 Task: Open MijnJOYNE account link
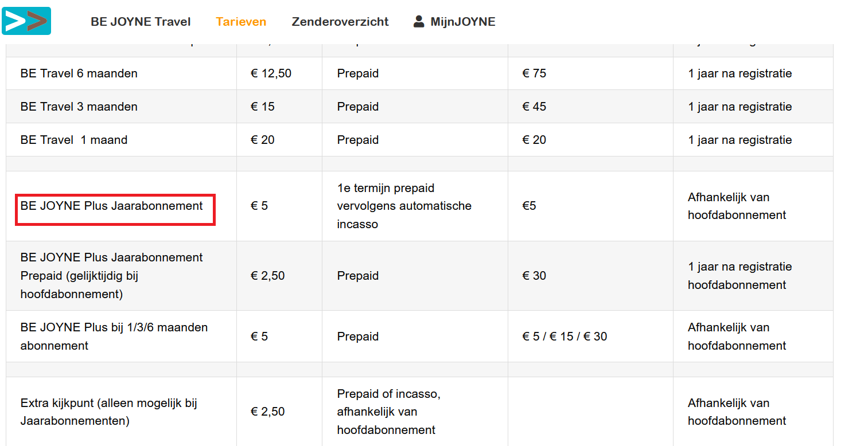[x=463, y=22]
